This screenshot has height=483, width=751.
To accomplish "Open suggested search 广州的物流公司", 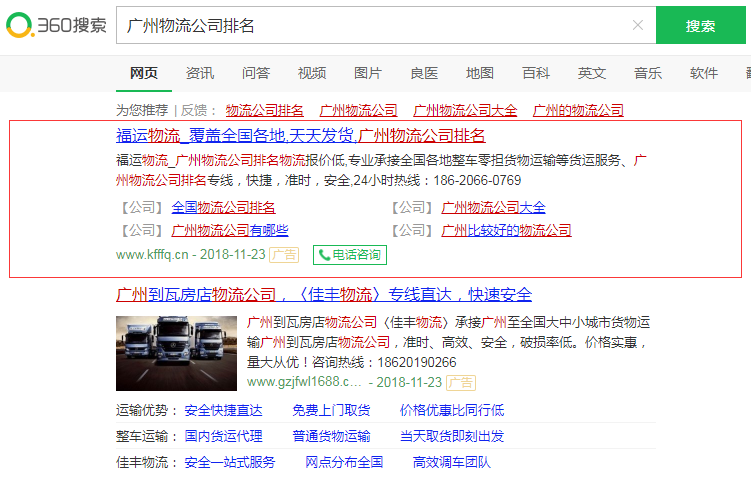I will (x=579, y=111).
